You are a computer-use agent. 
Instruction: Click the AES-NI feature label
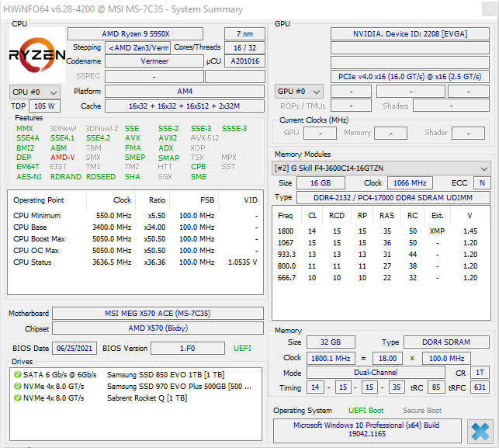tap(29, 177)
